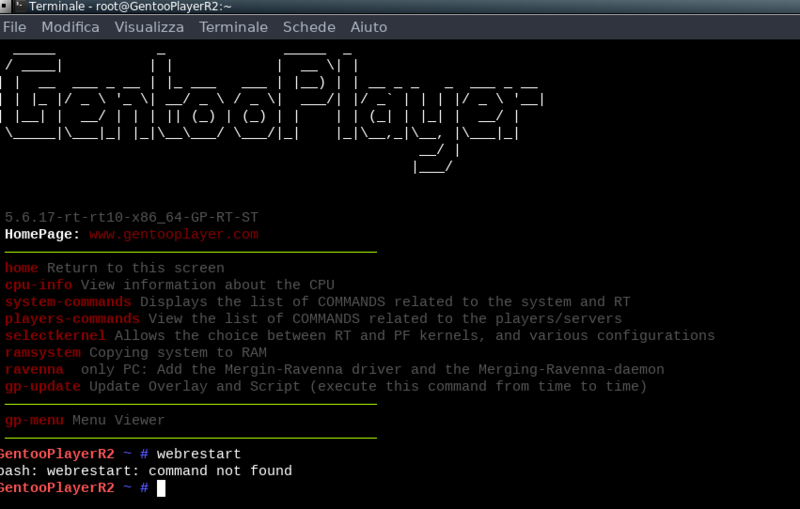Viewport: 800px width, 509px height.
Task: Click the terminal cursor at the prompt
Action: point(161,488)
